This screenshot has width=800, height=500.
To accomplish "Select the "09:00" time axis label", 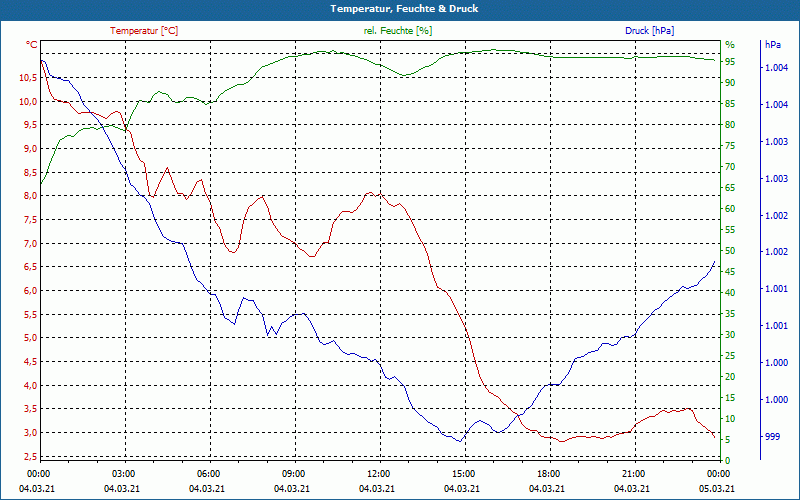I will point(295,474).
